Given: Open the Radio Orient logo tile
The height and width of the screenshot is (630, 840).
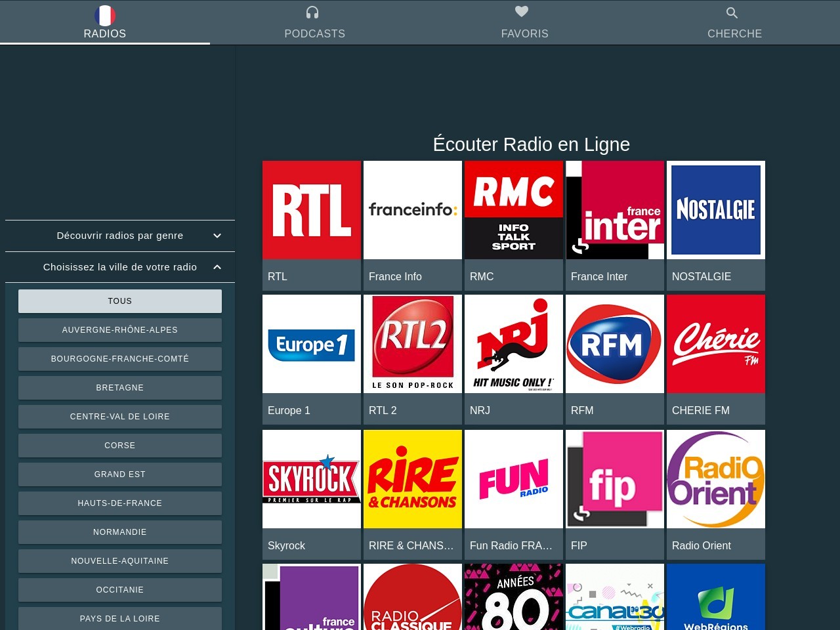Looking at the screenshot, I should click(716, 479).
